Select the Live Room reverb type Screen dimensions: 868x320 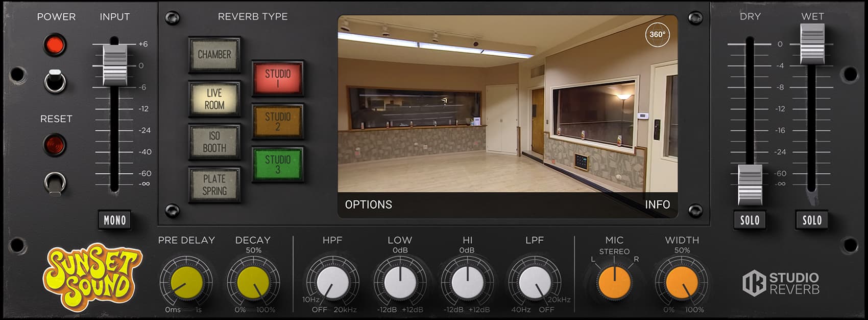click(x=214, y=99)
